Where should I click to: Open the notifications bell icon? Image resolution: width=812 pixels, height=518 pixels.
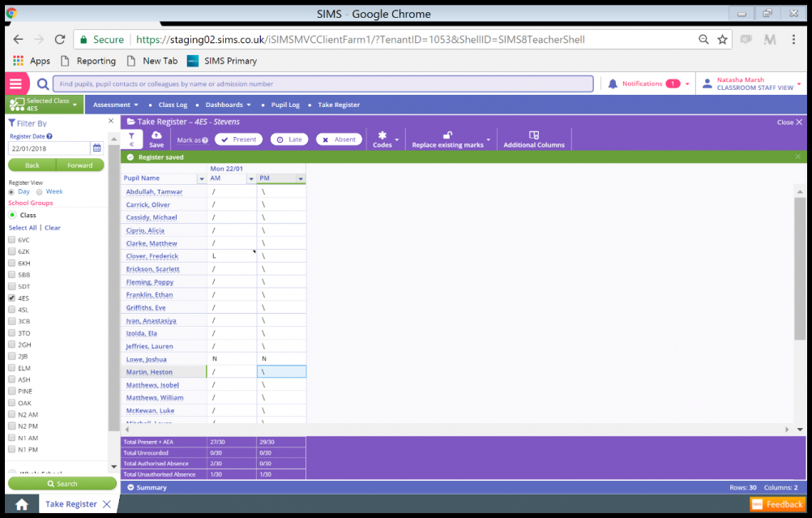coord(613,84)
